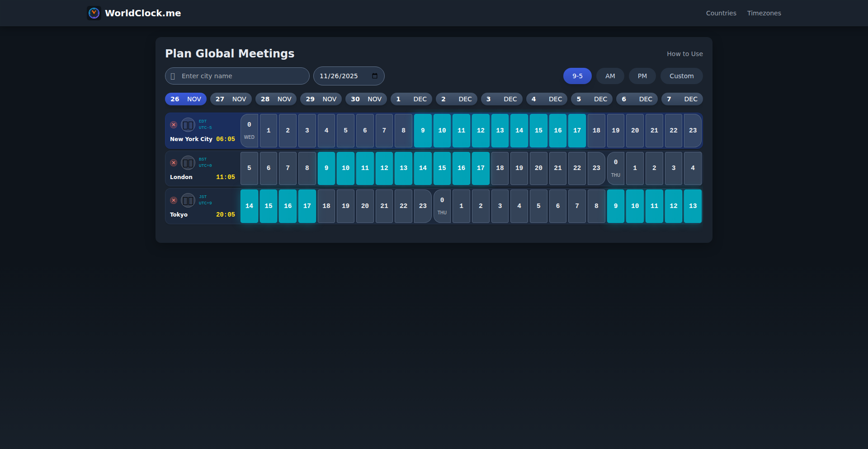This screenshot has width=868, height=449.
Task: Click the WorldClock.me logo icon
Action: [x=94, y=13]
